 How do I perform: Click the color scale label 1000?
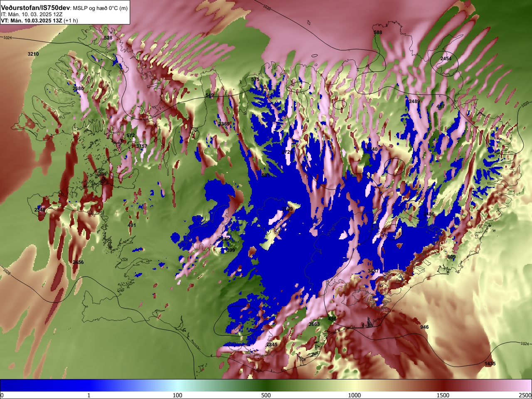tap(355, 395)
